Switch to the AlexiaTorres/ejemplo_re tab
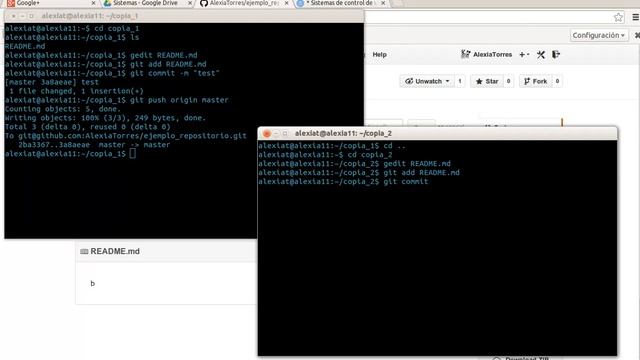 [x=244, y=3]
